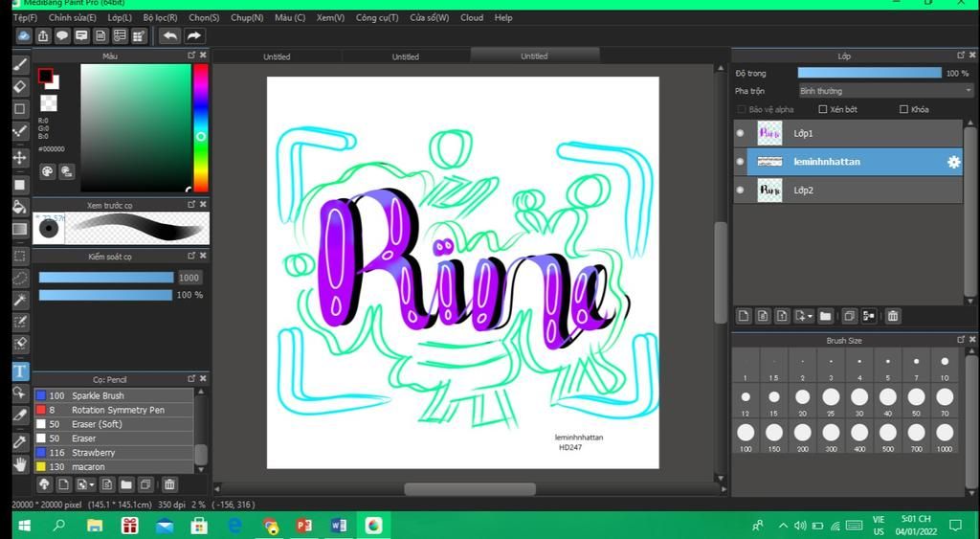This screenshot has height=539, width=980.
Task: Click the brush size value field 1000
Action: tap(189, 278)
